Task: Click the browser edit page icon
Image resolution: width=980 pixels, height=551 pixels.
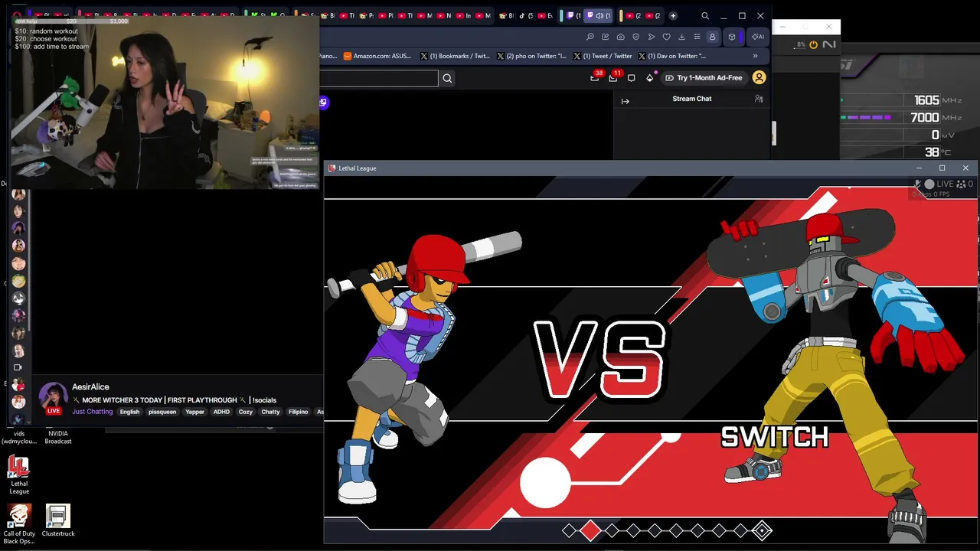Action: click(605, 37)
